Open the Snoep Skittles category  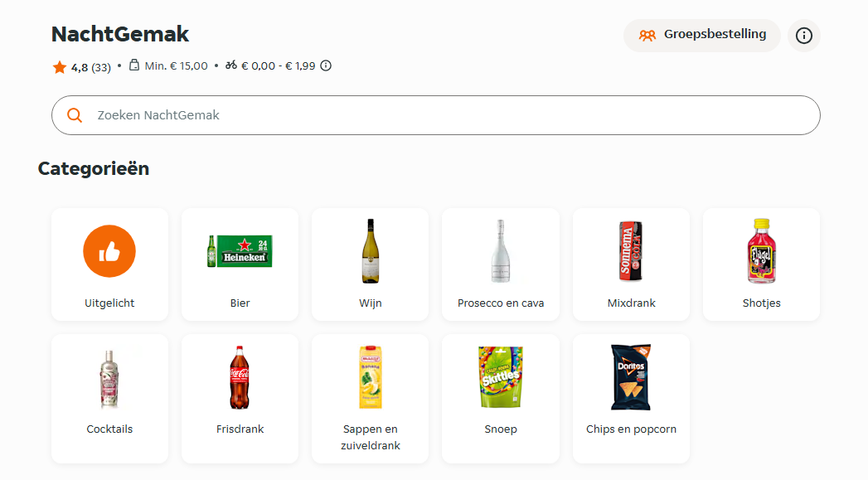(x=501, y=399)
